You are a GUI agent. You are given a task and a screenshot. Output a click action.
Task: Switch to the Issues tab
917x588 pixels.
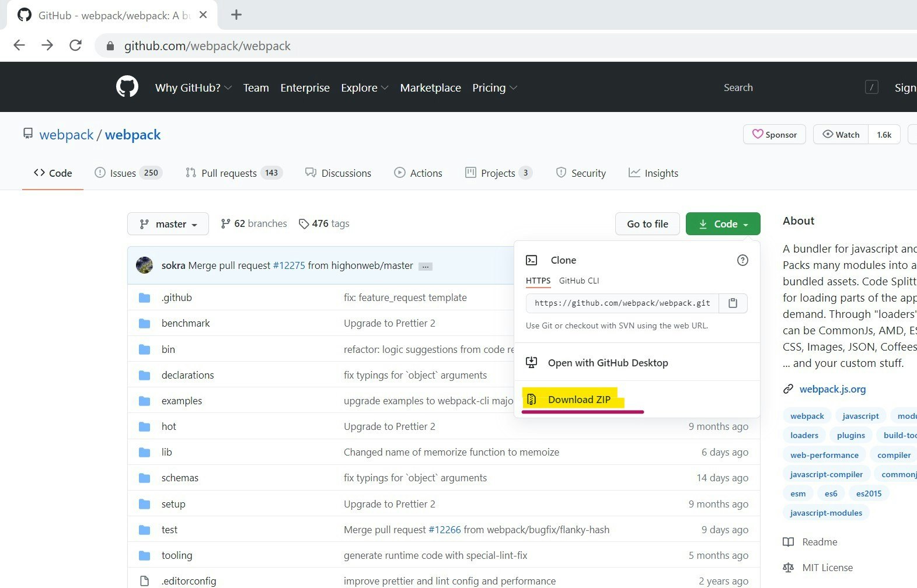tap(128, 173)
